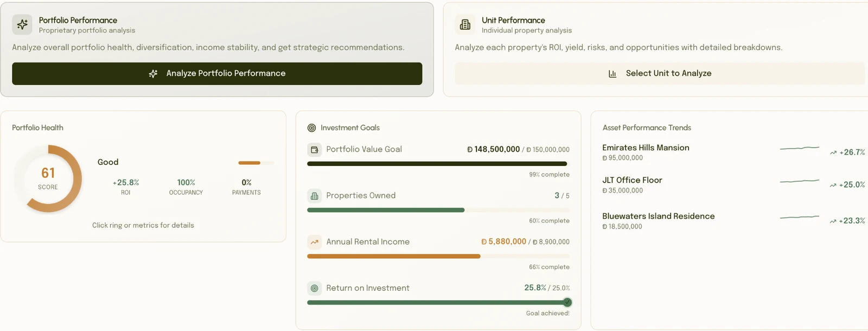The height and width of the screenshot is (331, 868).
Task: Click the trend arrow icon beside +25.0%
Action: pos(833,185)
